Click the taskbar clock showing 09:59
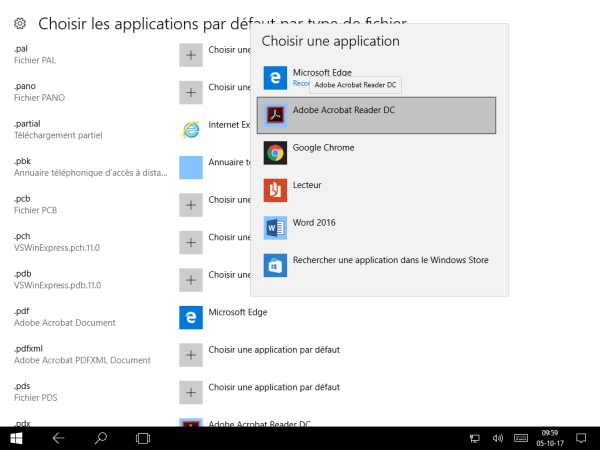 click(x=550, y=438)
